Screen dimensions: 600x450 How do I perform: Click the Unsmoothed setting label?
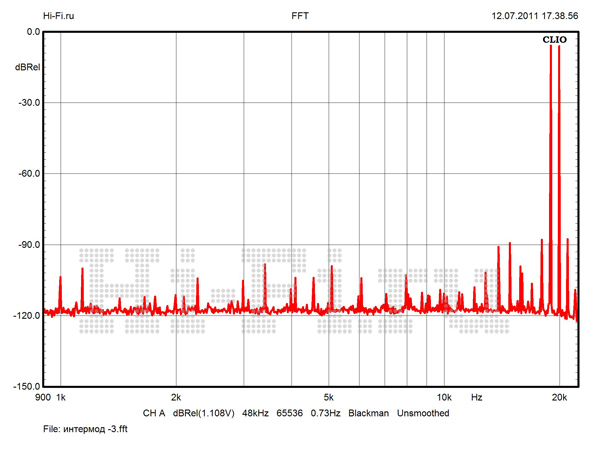coord(423,413)
